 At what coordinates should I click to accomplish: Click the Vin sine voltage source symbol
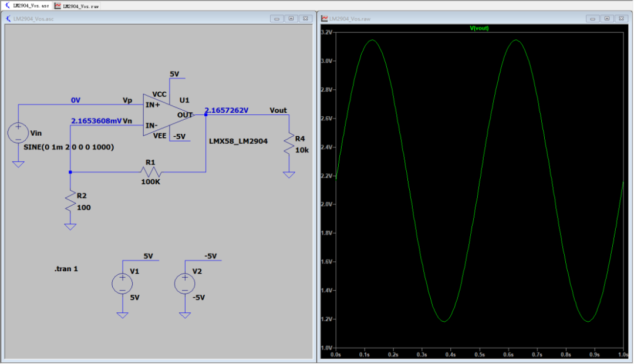click(x=18, y=133)
